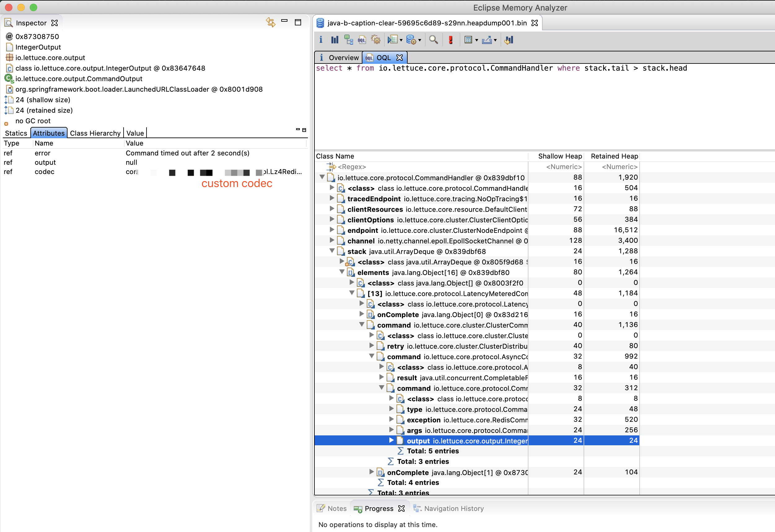Screen dimensions: 775x532
Task: Select the Class Hierarchy tab
Action: (x=95, y=133)
